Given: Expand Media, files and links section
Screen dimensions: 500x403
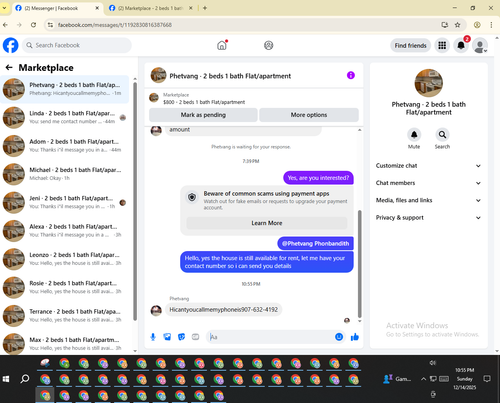Looking at the screenshot, I should pyautogui.click(x=428, y=200).
